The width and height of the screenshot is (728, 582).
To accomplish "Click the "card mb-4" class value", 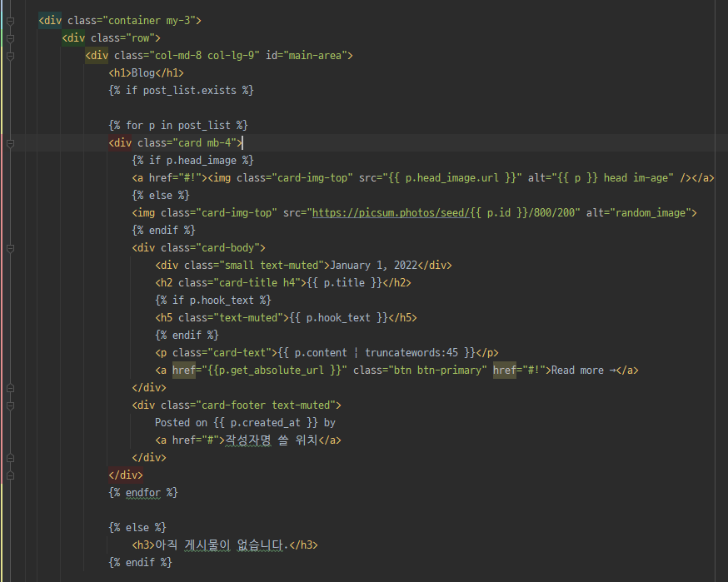I will pos(204,143).
